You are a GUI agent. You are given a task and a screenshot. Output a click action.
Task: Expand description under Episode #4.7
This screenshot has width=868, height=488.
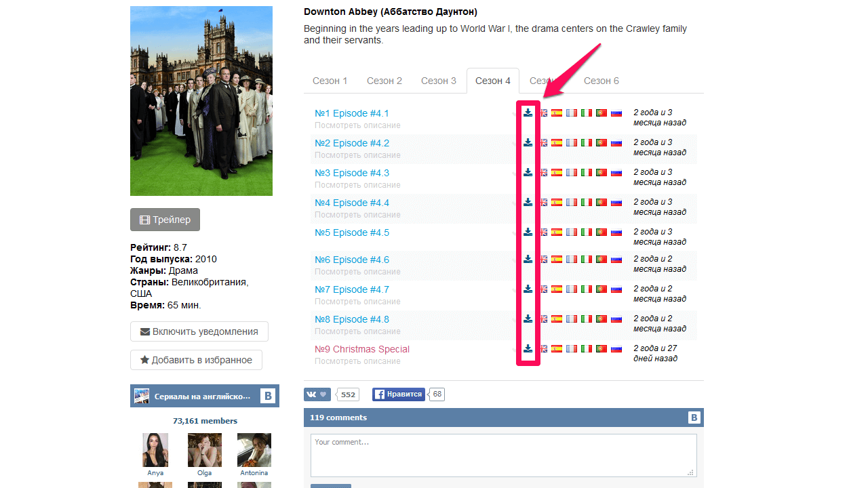pyautogui.click(x=357, y=302)
